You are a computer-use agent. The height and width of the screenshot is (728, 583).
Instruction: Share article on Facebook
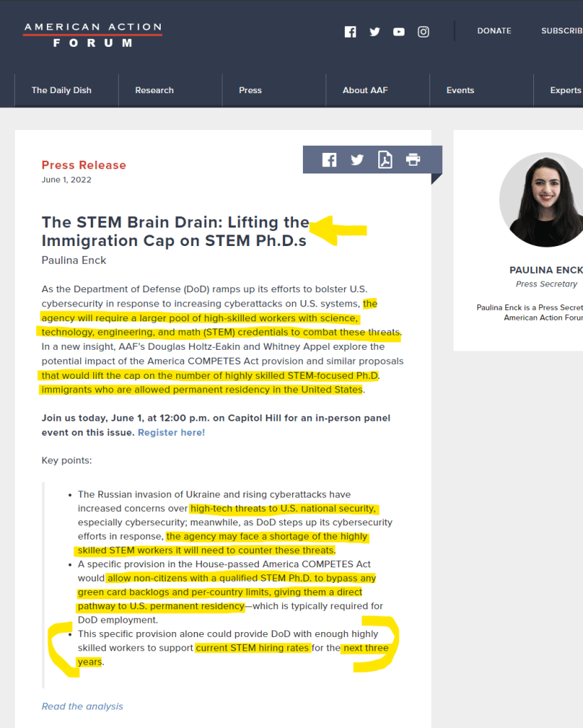click(x=329, y=160)
